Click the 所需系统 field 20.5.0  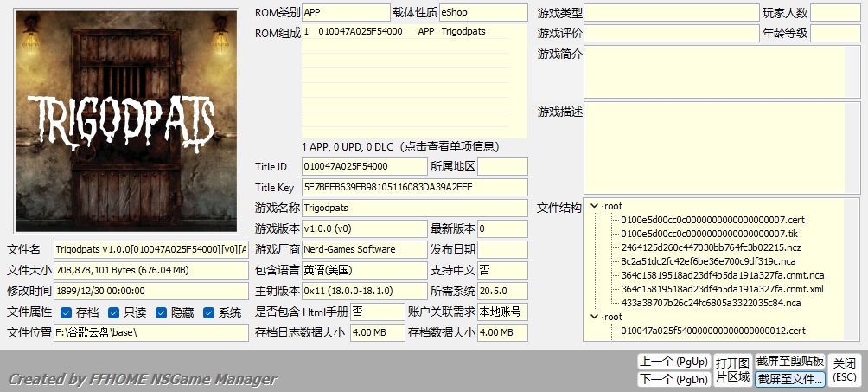pos(502,291)
